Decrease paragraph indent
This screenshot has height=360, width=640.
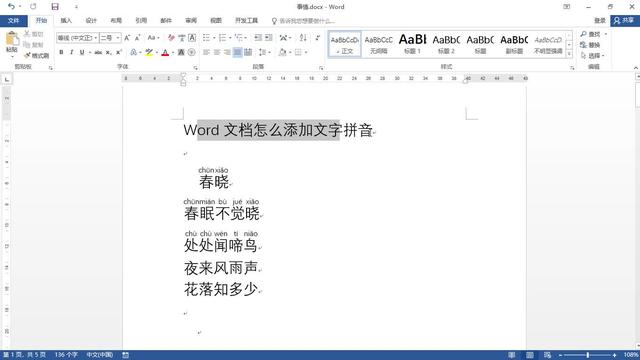click(x=258, y=38)
